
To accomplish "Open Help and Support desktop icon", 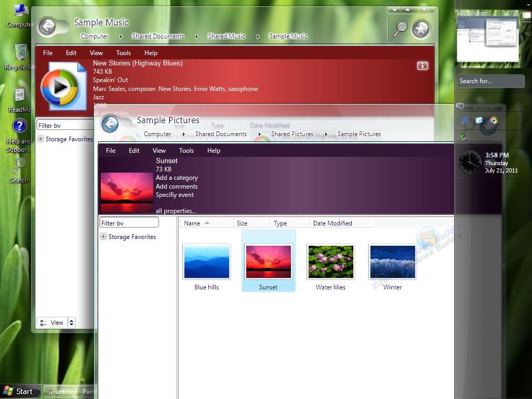I will [19, 136].
